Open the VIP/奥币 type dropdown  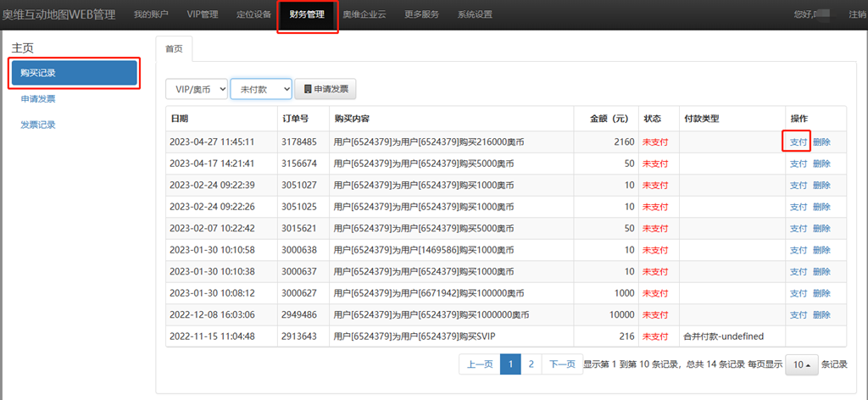(x=197, y=89)
